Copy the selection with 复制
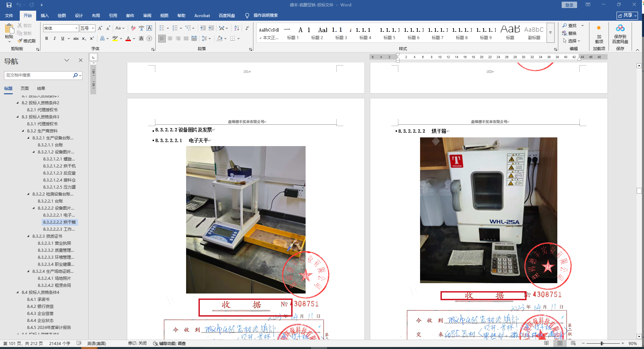 tap(24, 33)
